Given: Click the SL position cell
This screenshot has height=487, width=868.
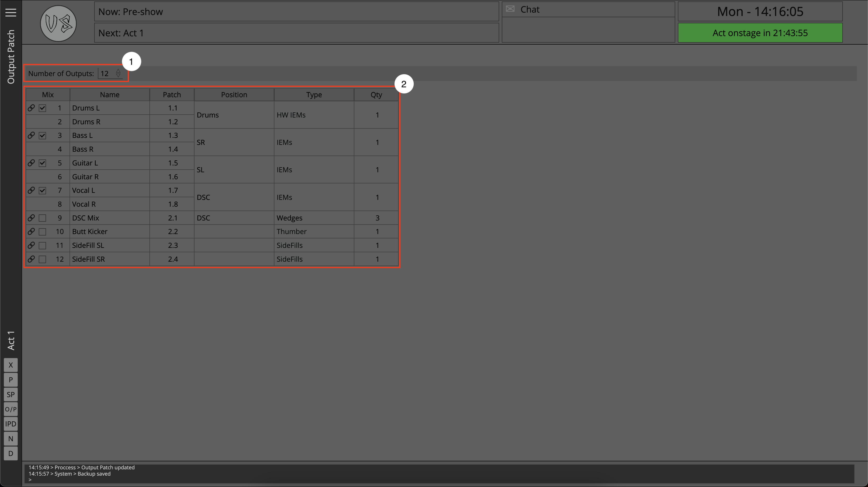Looking at the screenshot, I should pos(234,170).
